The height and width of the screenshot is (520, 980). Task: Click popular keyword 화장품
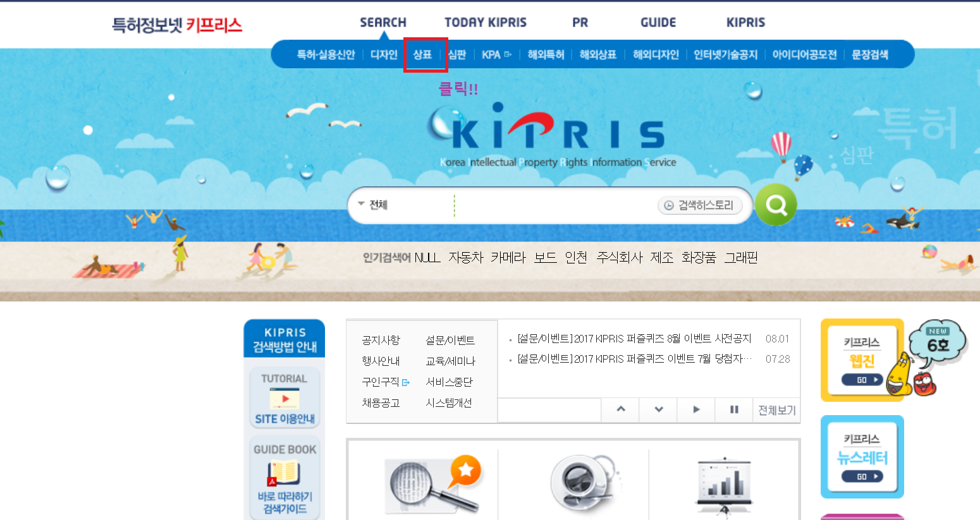(x=699, y=257)
